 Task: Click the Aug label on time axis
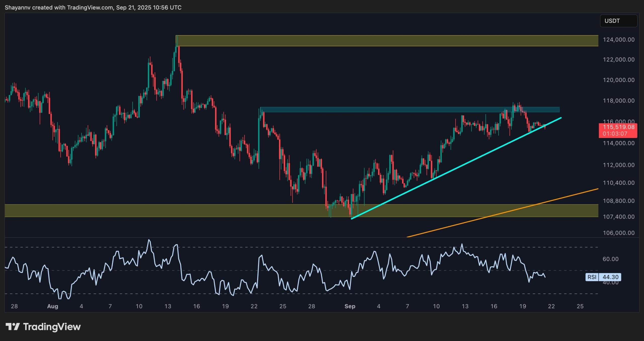click(x=53, y=306)
